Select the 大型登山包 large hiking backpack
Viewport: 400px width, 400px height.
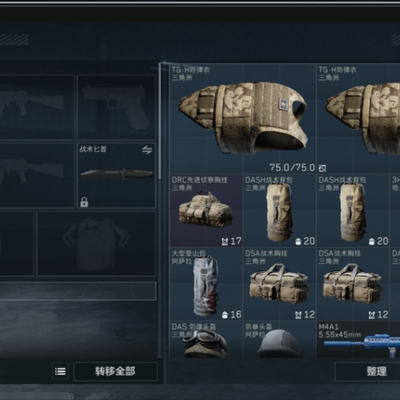[x=206, y=284]
